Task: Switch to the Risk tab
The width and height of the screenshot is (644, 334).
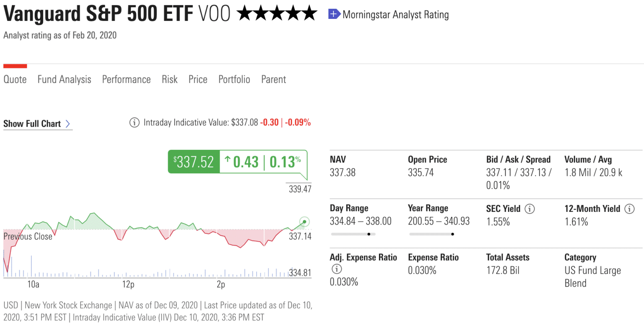Action: pyautogui.click(x=169, y=79)
